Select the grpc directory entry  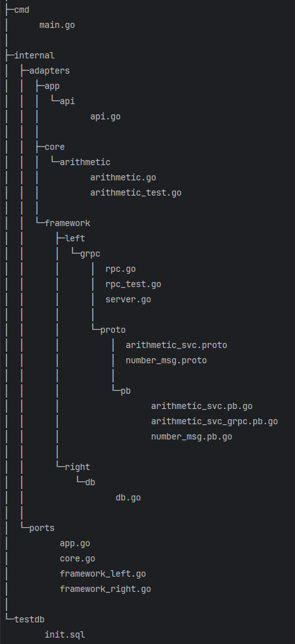point(90,254)
